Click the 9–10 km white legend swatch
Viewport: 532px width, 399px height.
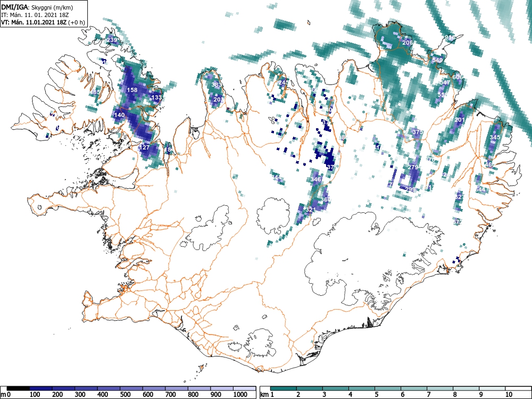click(x=492, y=388)
